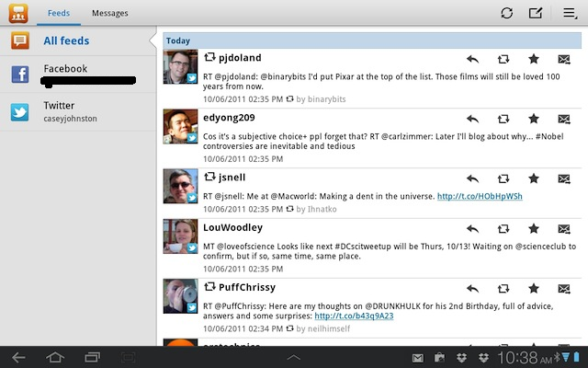This screenshot has height=368, width=588.
Task: Send direct message to pjdoland
Action: coord(564,59)
